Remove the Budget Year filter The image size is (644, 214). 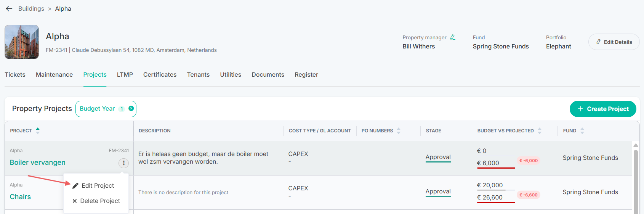(x=131, y=109)
